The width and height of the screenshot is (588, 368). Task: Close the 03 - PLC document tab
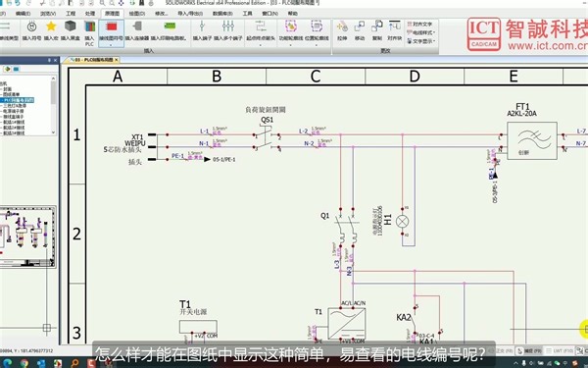(117, 60)
